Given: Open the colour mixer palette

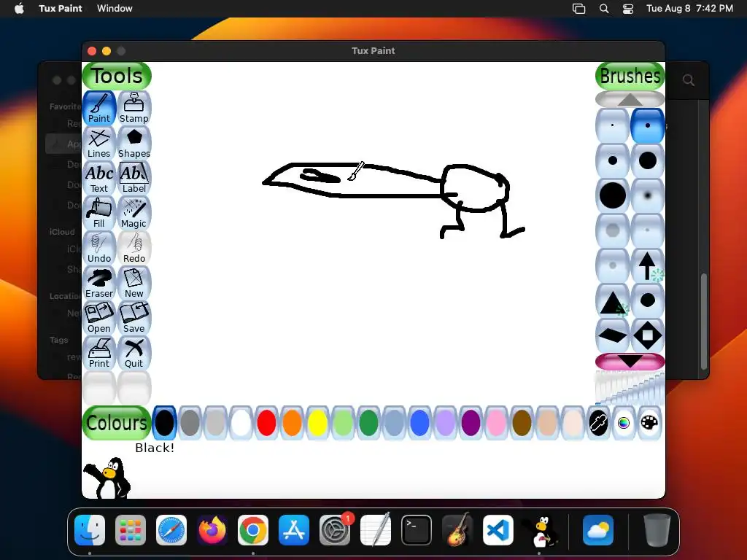Looking at the screenshot, I should pyautogui.click(x=649, y=423).
